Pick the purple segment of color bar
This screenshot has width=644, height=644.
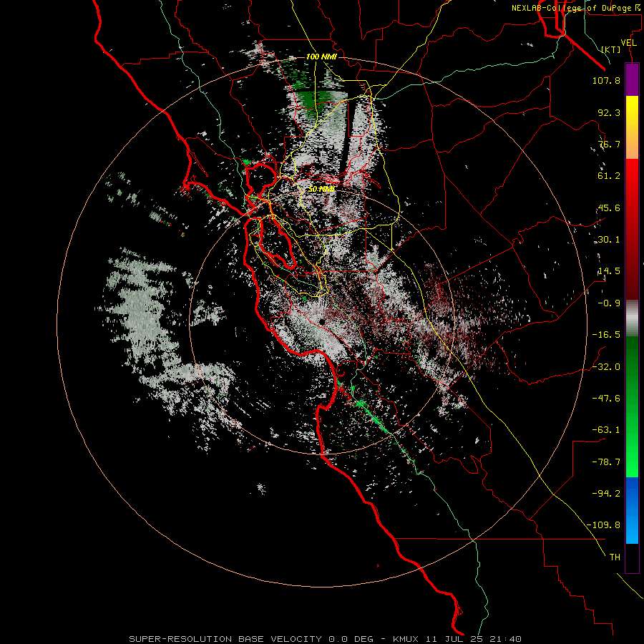[x=632, y=80]
